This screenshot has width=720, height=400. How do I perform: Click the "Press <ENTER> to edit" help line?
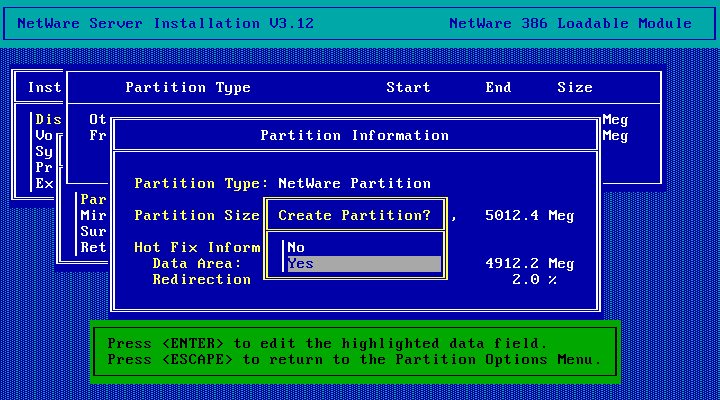[x=327, y=344]
